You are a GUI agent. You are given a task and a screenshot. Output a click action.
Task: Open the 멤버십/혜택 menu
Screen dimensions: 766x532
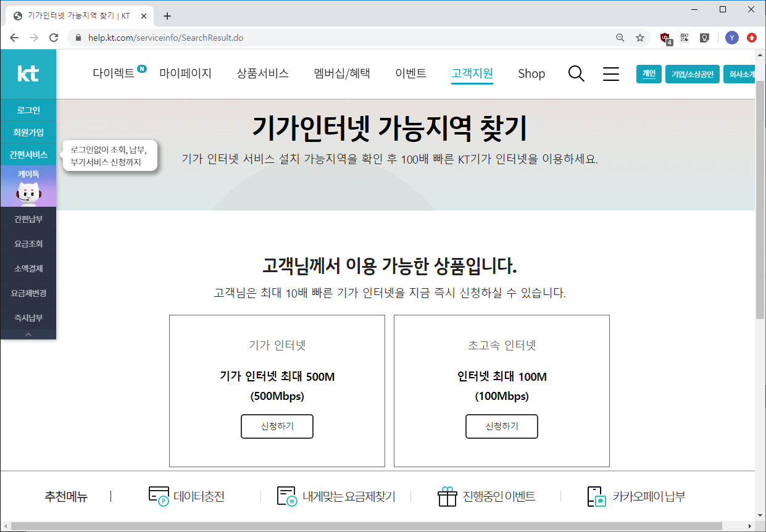[x=342, y=73]
